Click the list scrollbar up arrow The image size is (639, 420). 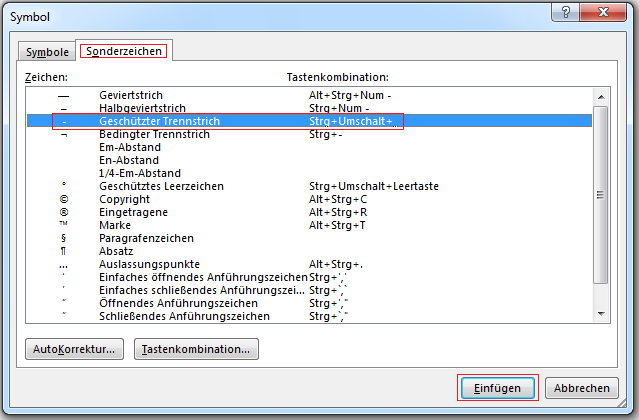[x=601, y=97]
